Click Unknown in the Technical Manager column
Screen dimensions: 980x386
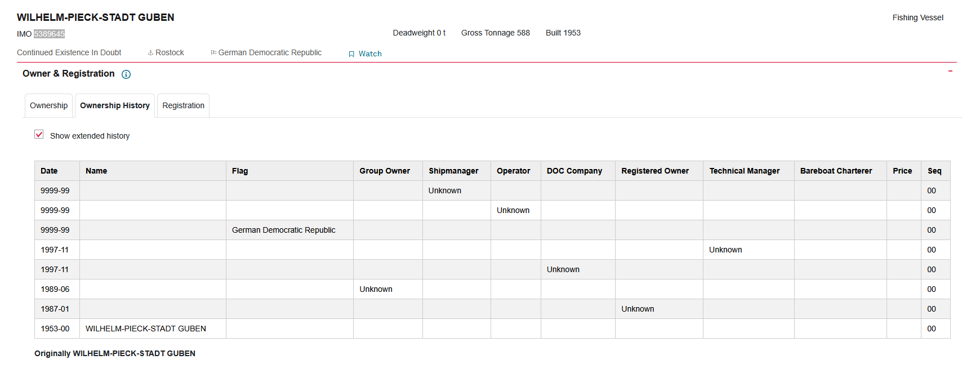pyautogui.click(x=725, y=250)
